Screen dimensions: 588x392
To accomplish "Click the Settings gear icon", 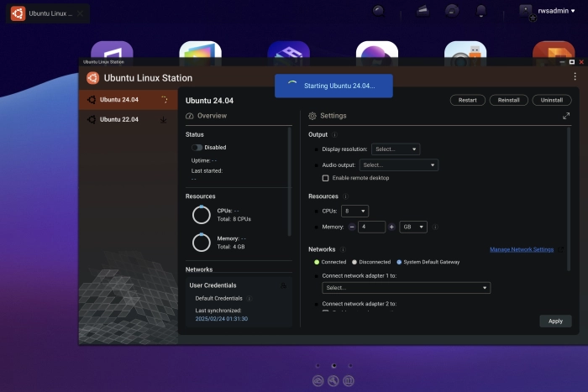I will (x=312, y=116).
